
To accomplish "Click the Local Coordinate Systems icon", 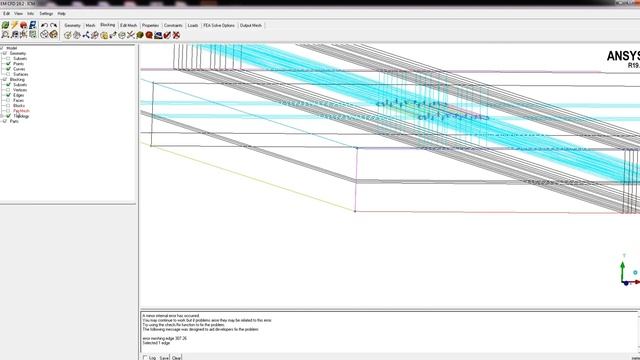I will [32, 35].
